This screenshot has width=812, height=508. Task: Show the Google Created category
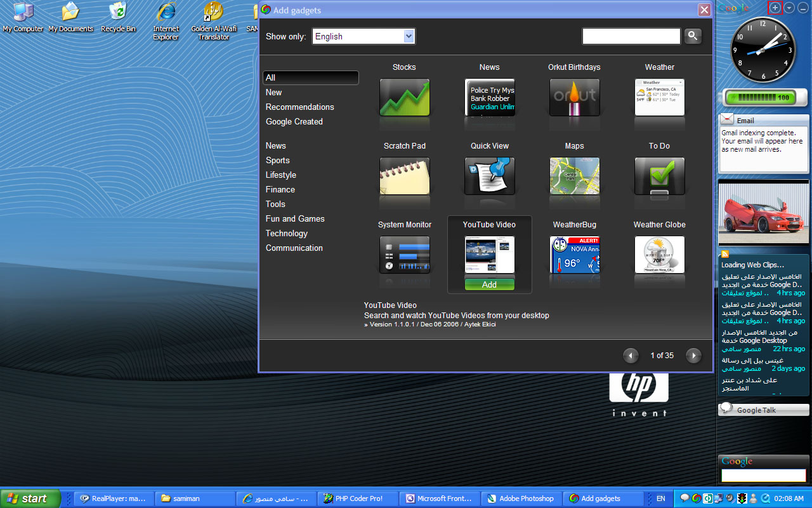294,121
